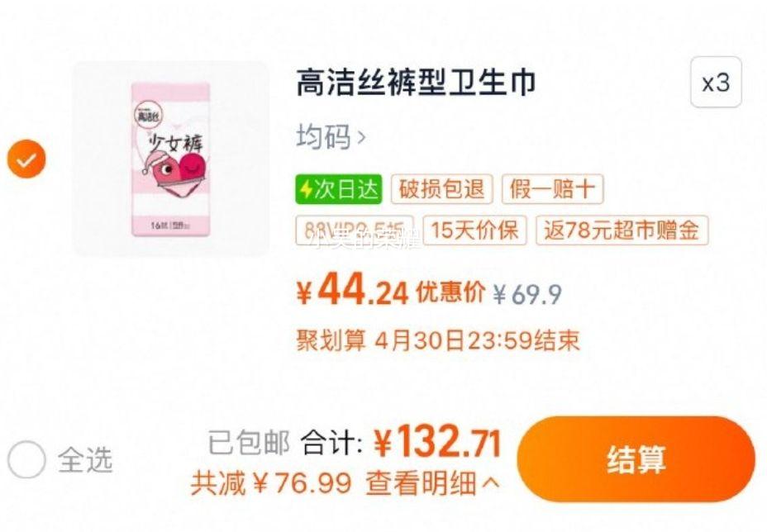Click the 全选 label text
The image size is (767, 532).
pos(84,460)
